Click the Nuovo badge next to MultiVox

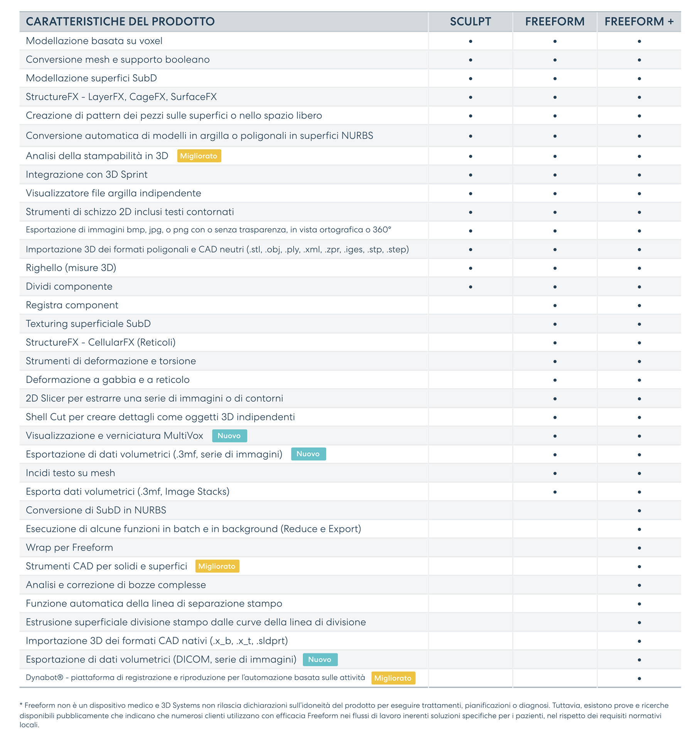[229, 436]
